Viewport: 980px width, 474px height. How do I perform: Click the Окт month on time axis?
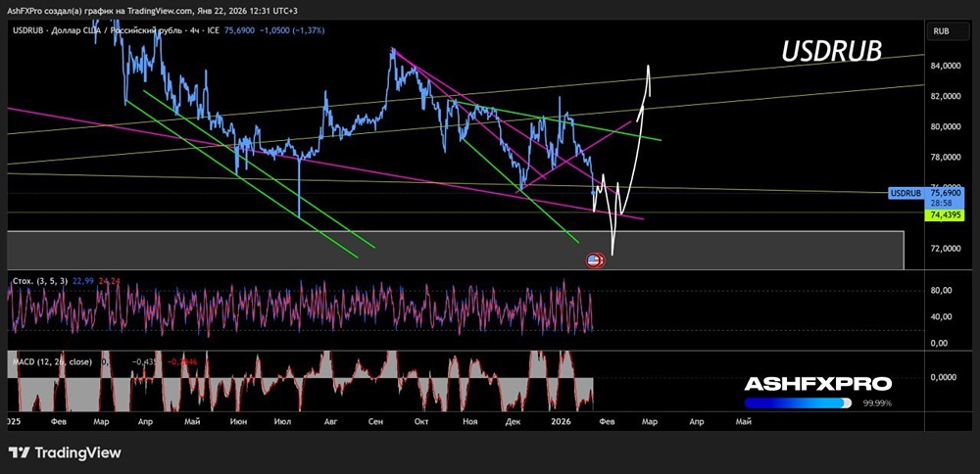421,422
